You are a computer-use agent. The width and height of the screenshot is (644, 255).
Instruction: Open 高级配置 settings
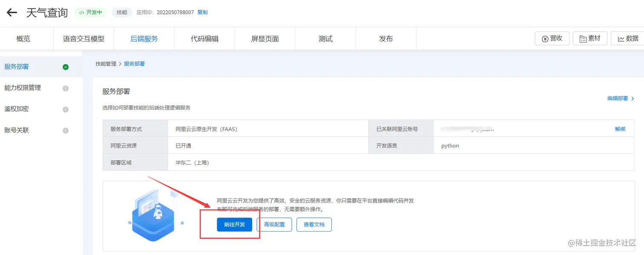(x=274, y=224)
